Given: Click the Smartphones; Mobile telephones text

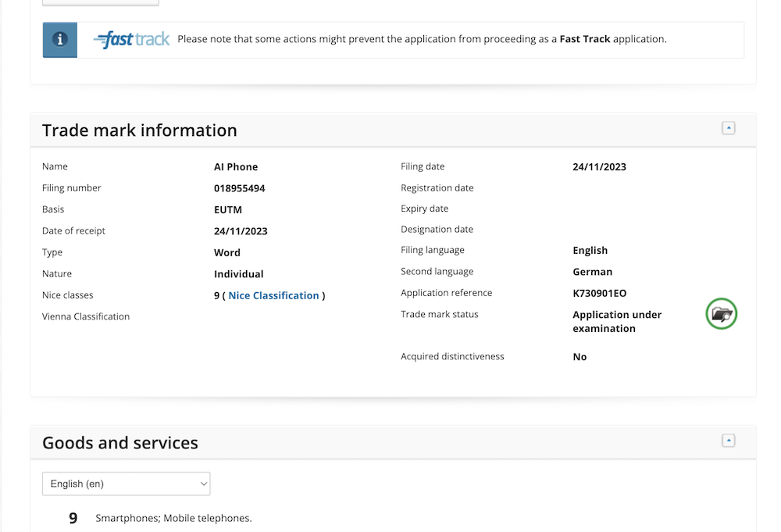Looking at the screenshot, I should tap(173, 518).
